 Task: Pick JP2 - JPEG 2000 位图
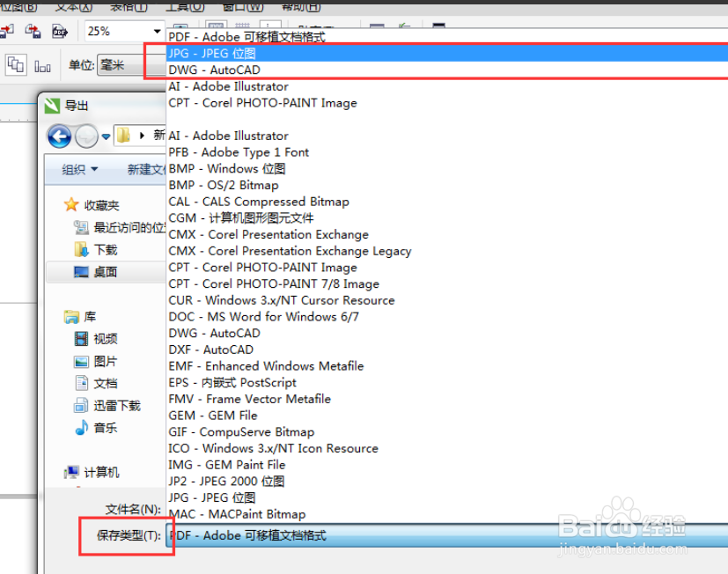click(x=226, y=481)
